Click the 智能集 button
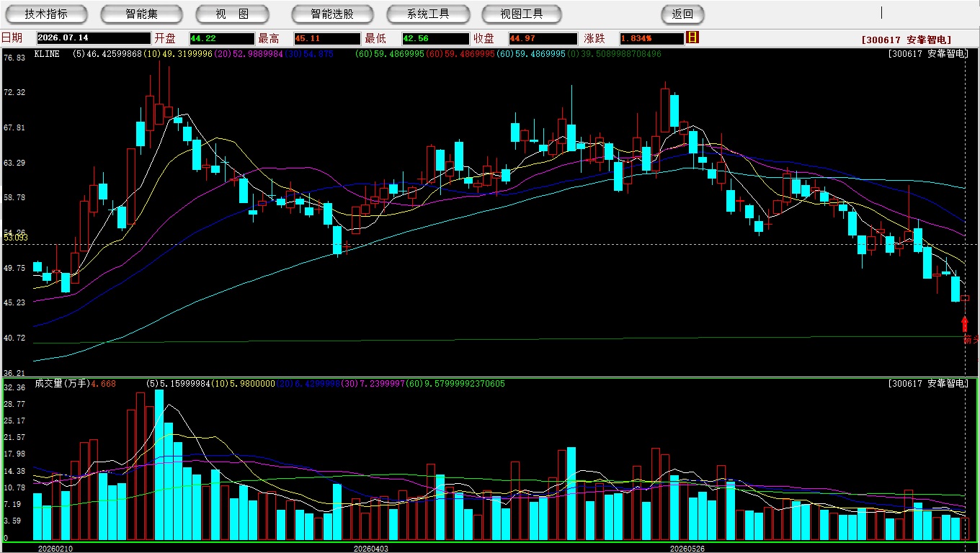The image size is (980, 553). 141,14
